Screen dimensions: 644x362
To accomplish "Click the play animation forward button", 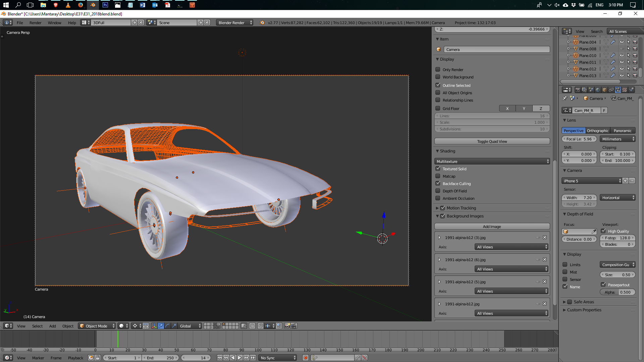I will coord(239,358).
